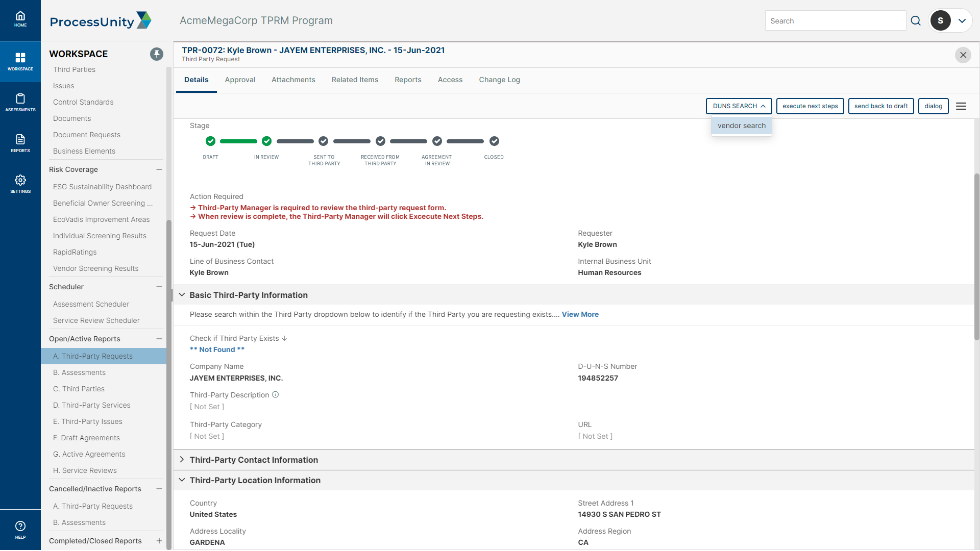
Task: Collapse Third-Party Location Information section
Action: (x=182, y=480)
